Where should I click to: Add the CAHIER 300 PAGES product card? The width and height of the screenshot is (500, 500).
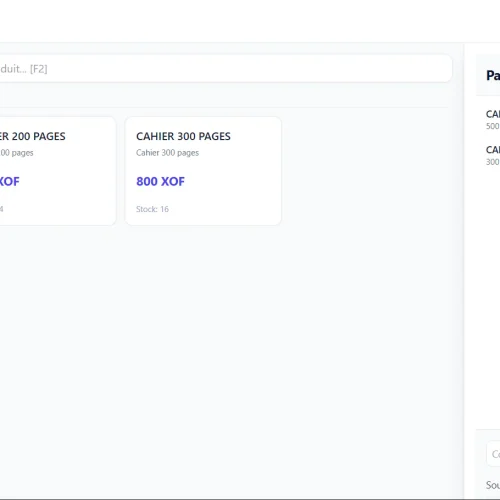coord(203,171)
